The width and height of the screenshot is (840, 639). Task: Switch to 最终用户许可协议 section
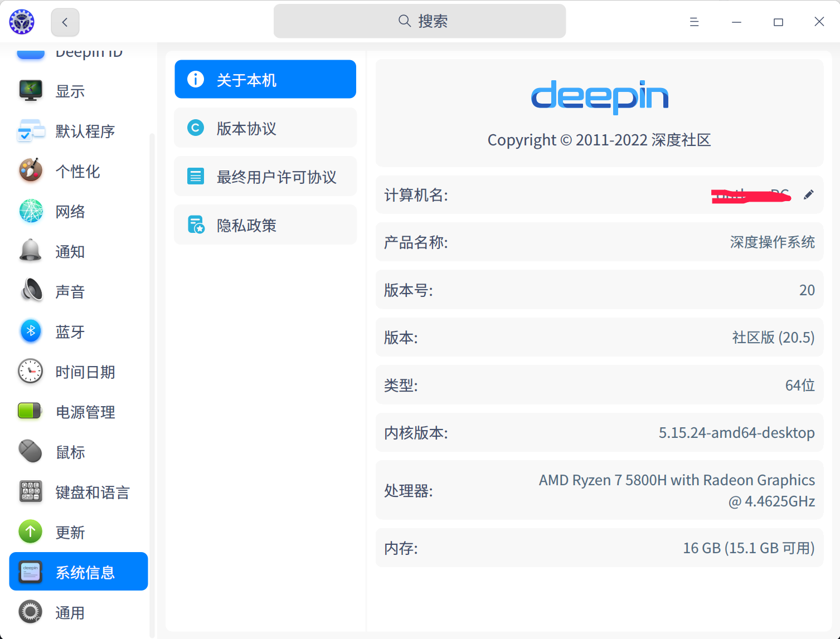[265, 176]
